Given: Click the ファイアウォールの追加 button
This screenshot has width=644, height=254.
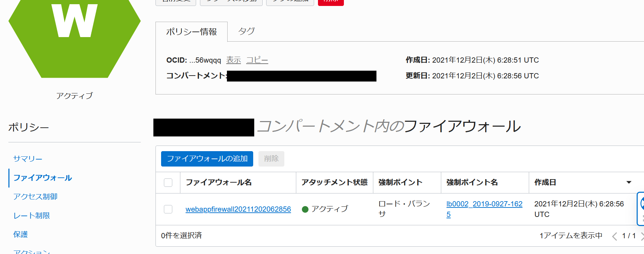Looking at the screenshot, I should pyautogui.click(x=207, y=159).
